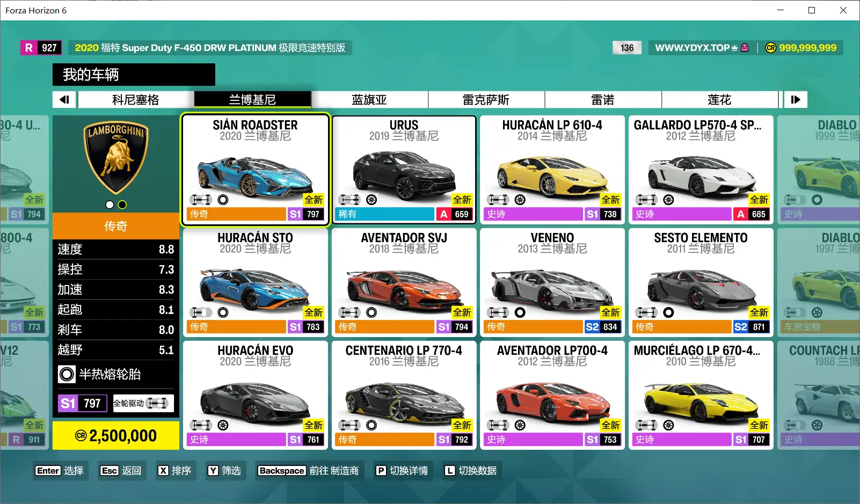The height and width of the screenshot is (504, 860).
Task: Click the S2 834 badge on Veneno card
Action: (x=602, y=327)
